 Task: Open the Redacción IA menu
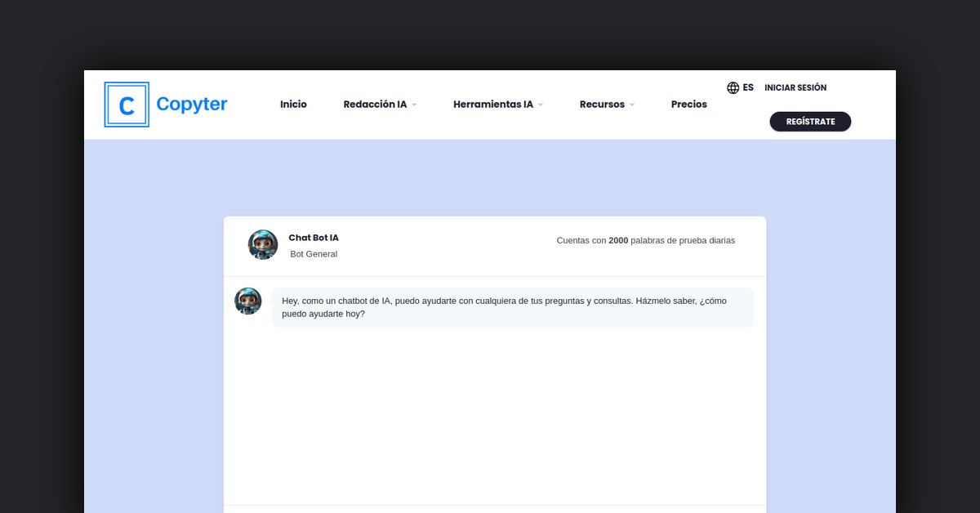tap(375, 105)
